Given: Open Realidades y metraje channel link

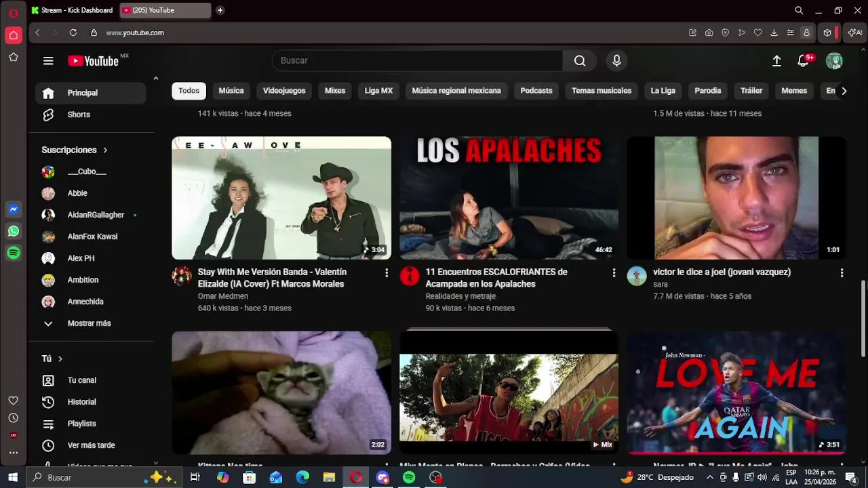Looking at the screenshot, I should coord(460,296).
